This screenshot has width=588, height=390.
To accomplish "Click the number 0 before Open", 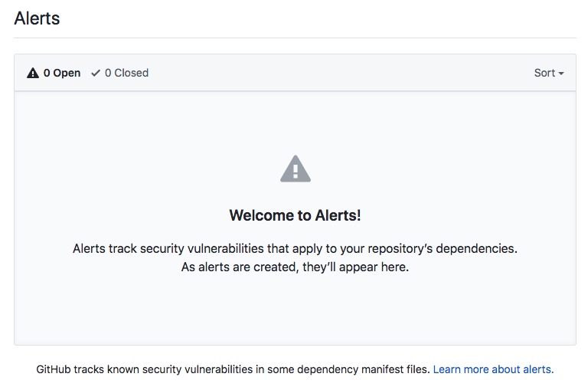I will click(47, 73).
